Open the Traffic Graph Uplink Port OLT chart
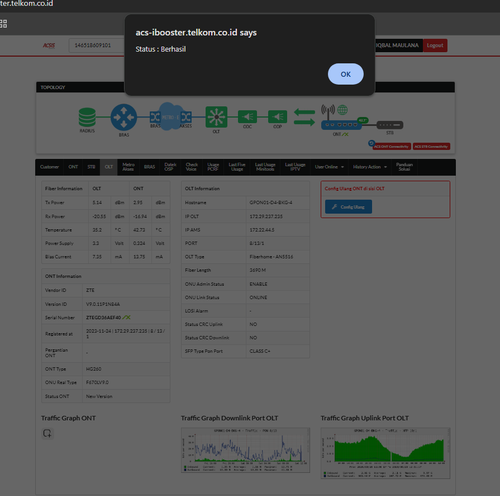The height and width of the screenshot is (496, 500). coord(385,453)
